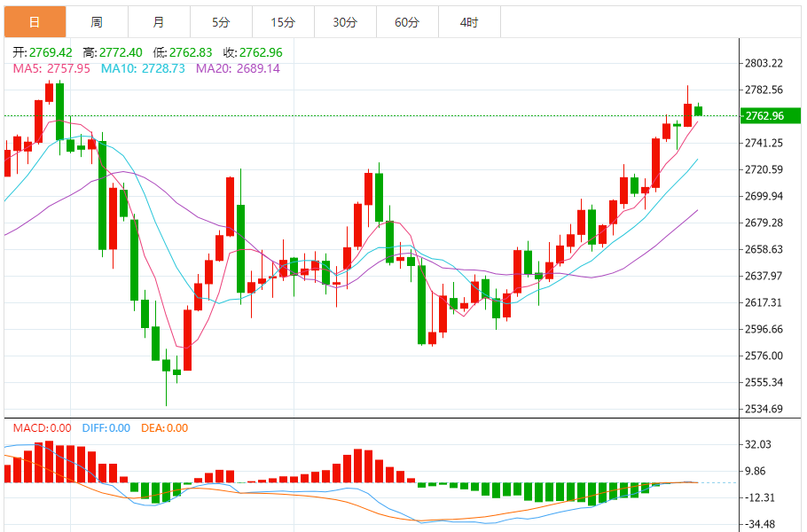Click the 2576.00 price axis label

tap(764, 356)
